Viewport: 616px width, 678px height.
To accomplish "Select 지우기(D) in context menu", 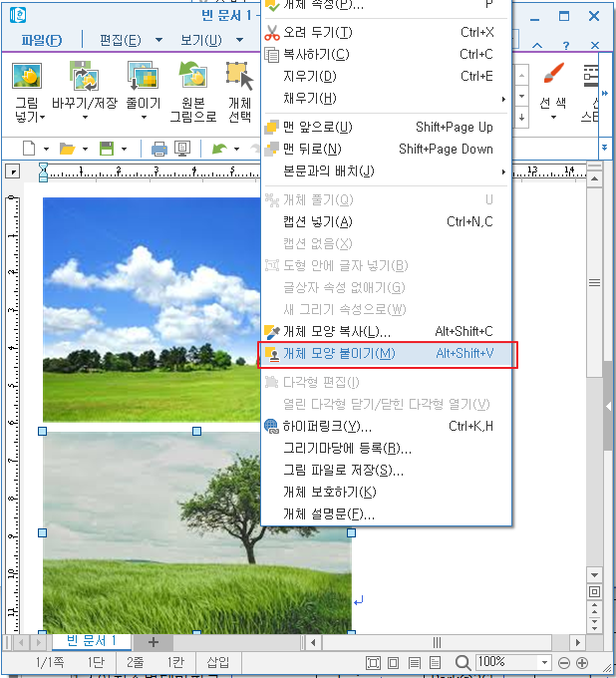I will [x=386, y=77].
